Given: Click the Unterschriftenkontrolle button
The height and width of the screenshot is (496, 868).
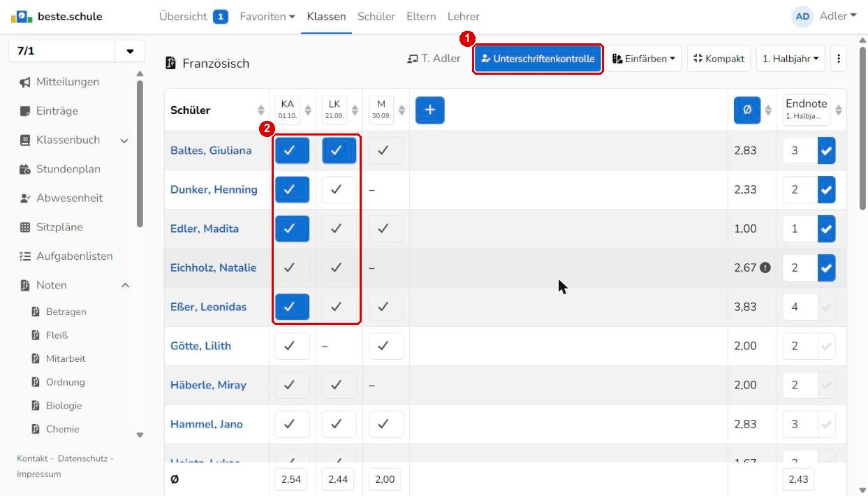Looking at the screenshot, I should [x=538, y=59].
